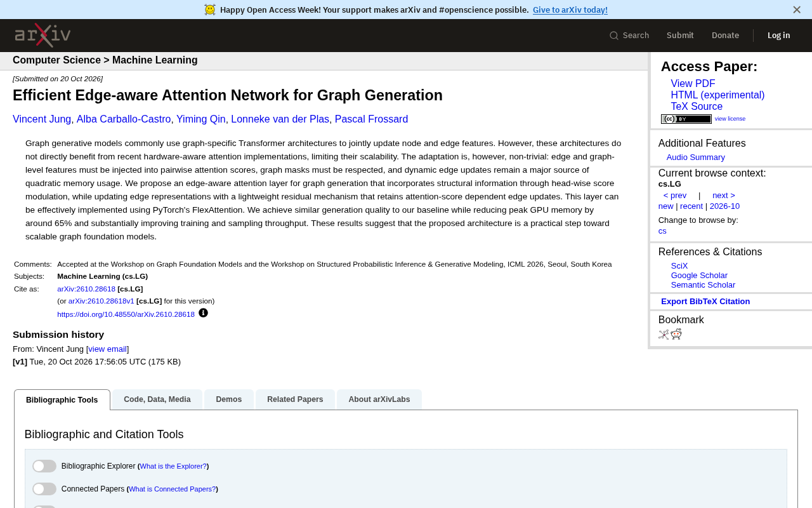Open author Vincent Jung's page
The width and height of the screenshot is (812, 508).
point(42,119)
